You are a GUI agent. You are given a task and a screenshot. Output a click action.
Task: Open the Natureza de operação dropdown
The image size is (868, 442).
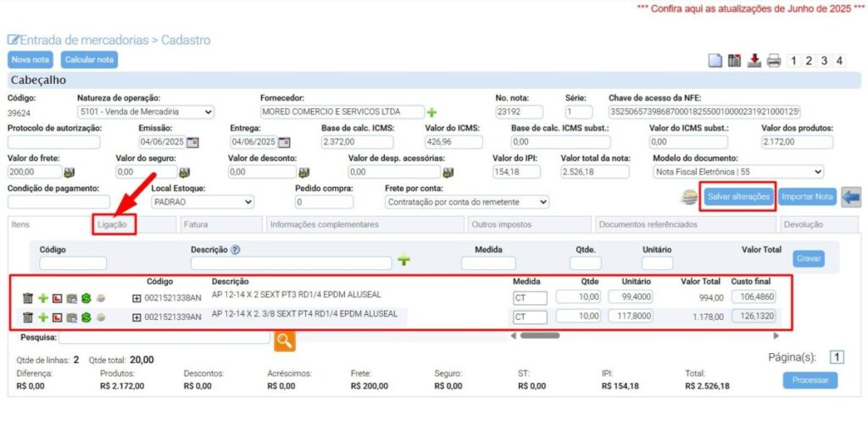click(145, 112)
